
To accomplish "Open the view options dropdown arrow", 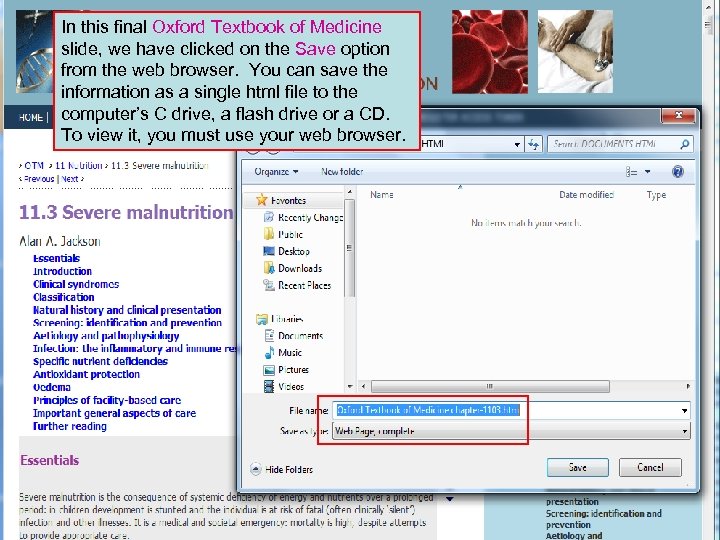I will (647, 172).
